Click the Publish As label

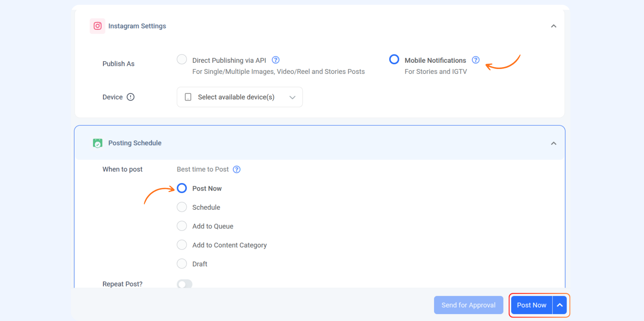coord(118,64)
